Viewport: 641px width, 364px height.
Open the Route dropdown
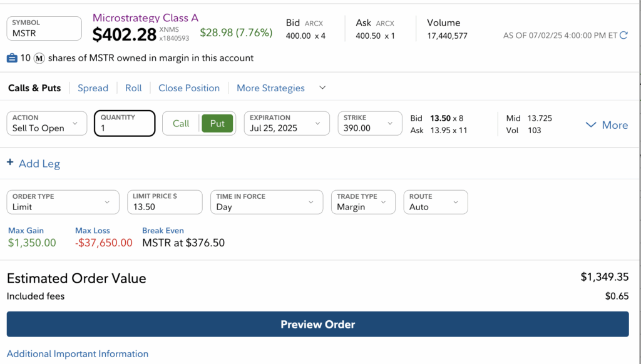(436, 202)
